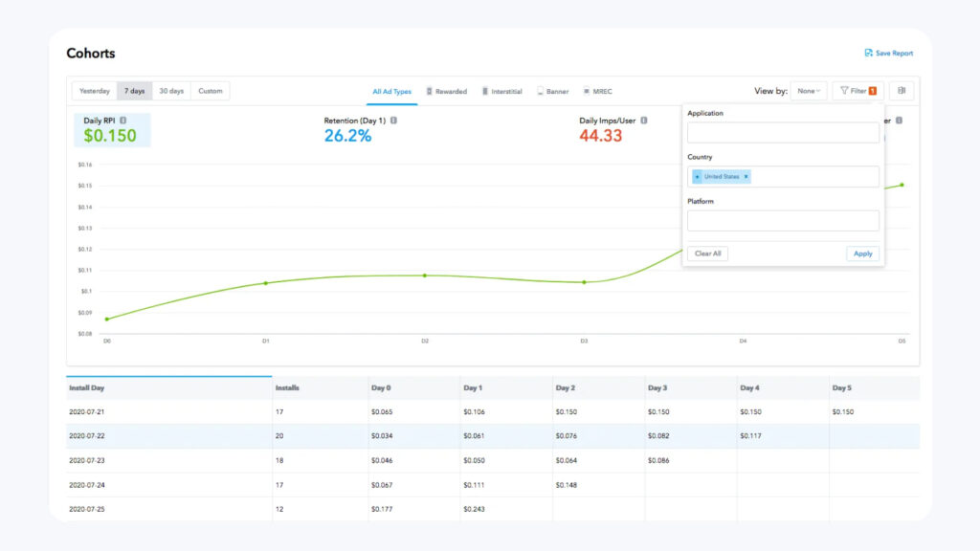
Task: Click the $0.034 Day 0 value
Action: (x=382, y=436)
